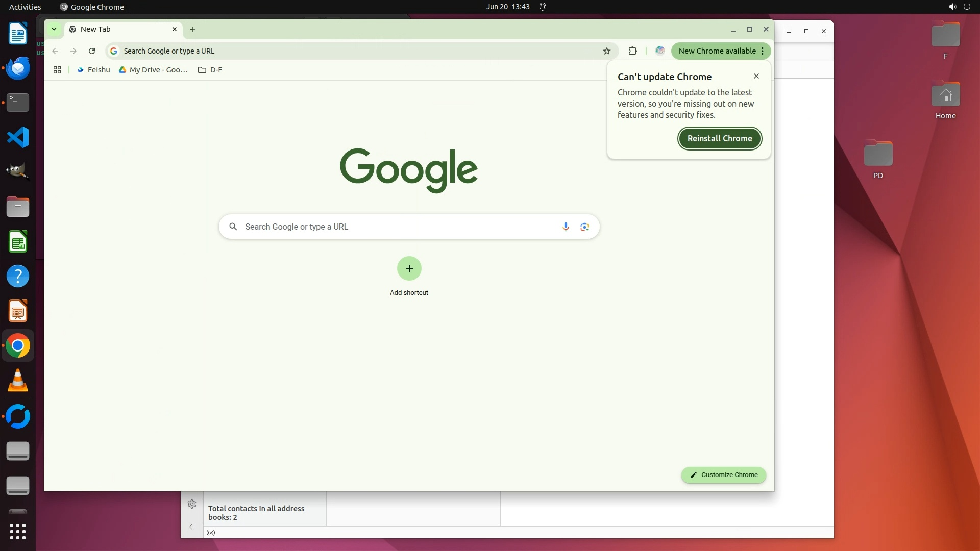Reload the page
The height and width of the screenshot is (551, 980).
point(92,51)
